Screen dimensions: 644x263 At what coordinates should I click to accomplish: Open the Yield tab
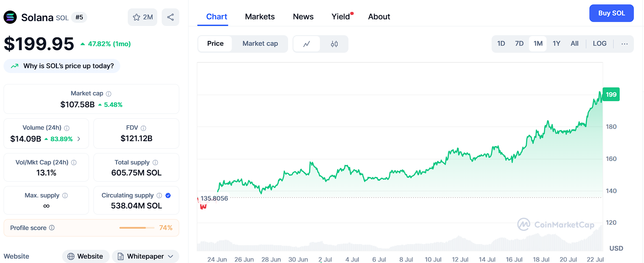coord(341,17)
